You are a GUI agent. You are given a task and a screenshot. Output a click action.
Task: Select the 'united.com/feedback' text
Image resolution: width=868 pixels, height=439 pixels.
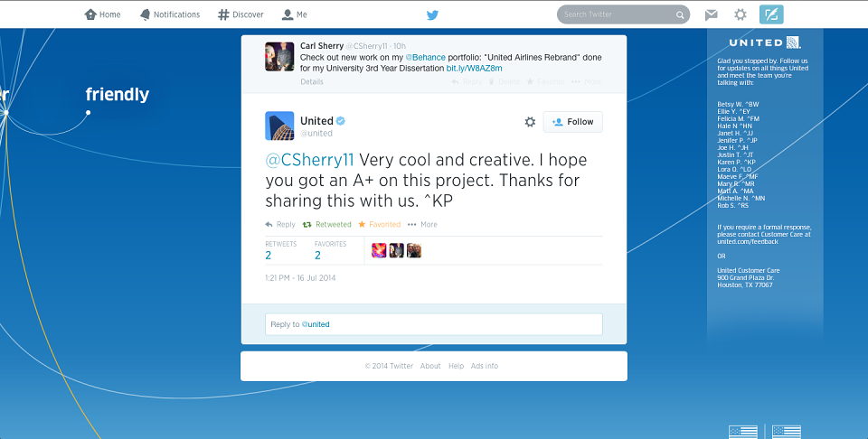point(748,241)
